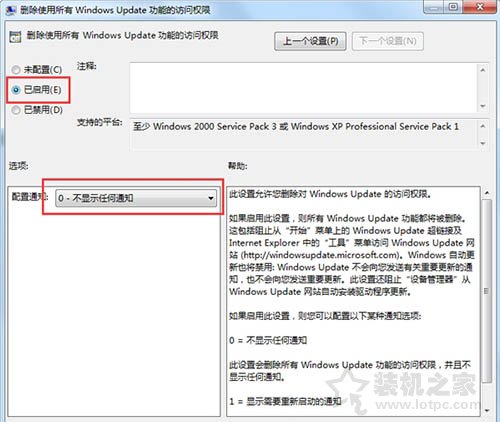Select the 已禁用(D) radio button
The image size is (500, 422).
point(16,110)
